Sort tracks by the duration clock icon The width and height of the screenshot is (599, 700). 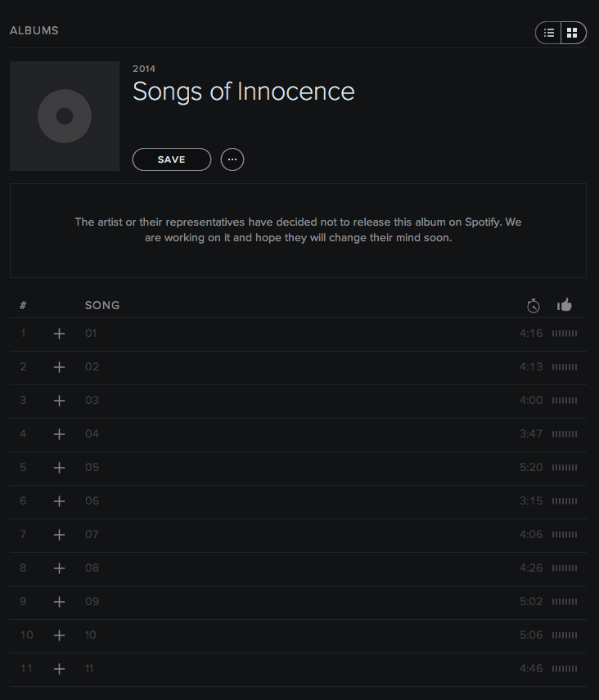[x=534, y=306]
